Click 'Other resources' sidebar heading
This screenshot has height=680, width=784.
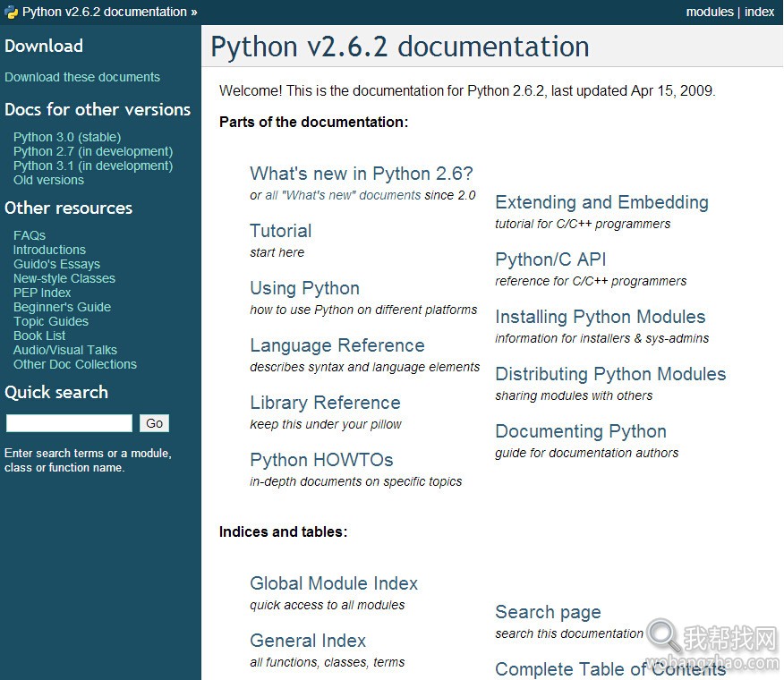click(69, 208)
